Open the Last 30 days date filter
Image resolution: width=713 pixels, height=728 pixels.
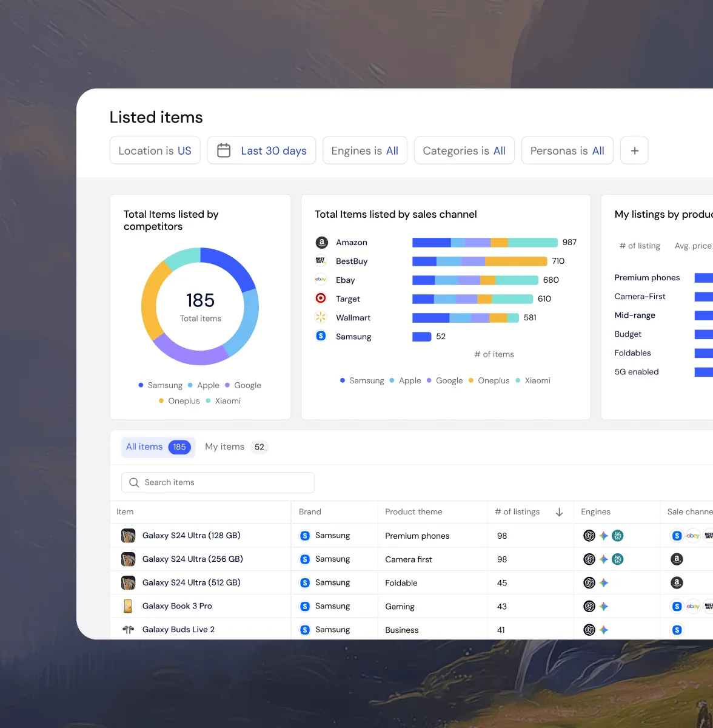(261, 150)
